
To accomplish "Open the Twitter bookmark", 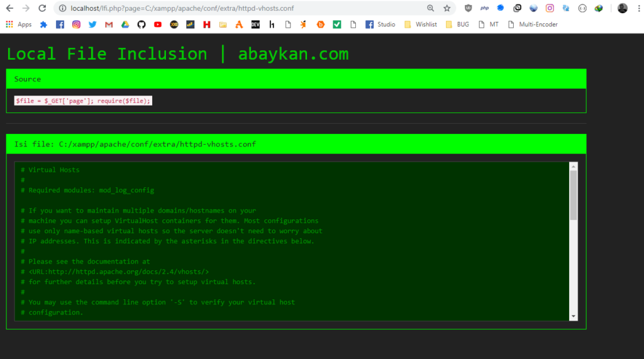I will click(92, 25).
